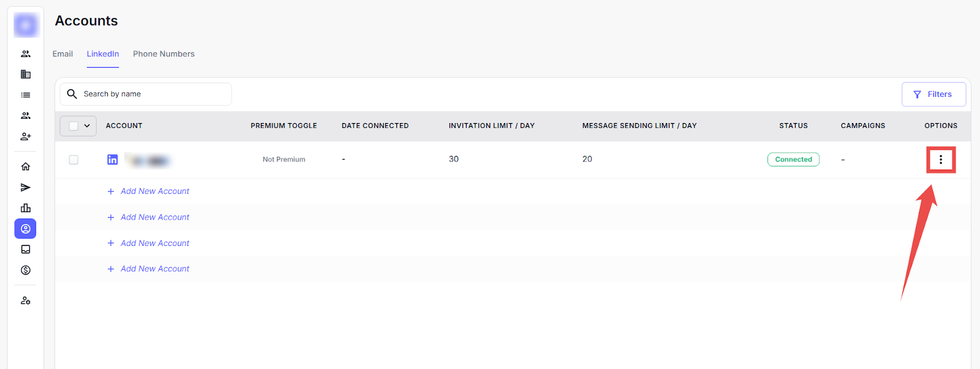Toggle the Not Premium setting for the account
980x369 pixels.
(284, 160)
